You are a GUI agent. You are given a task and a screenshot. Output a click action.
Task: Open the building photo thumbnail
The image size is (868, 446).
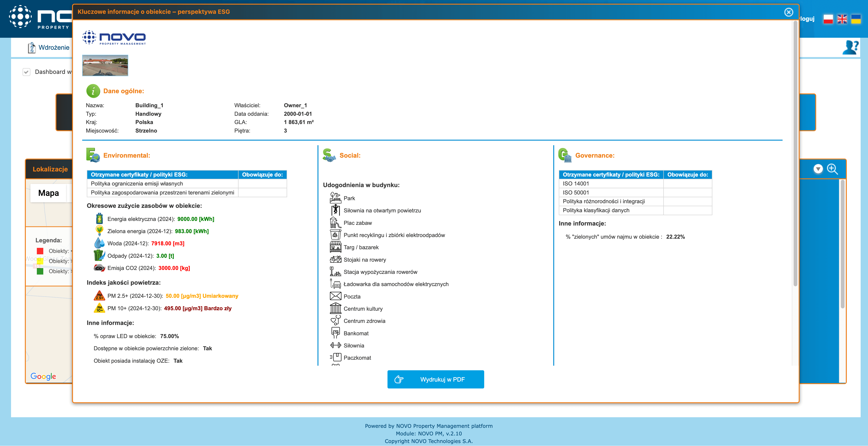105,65
